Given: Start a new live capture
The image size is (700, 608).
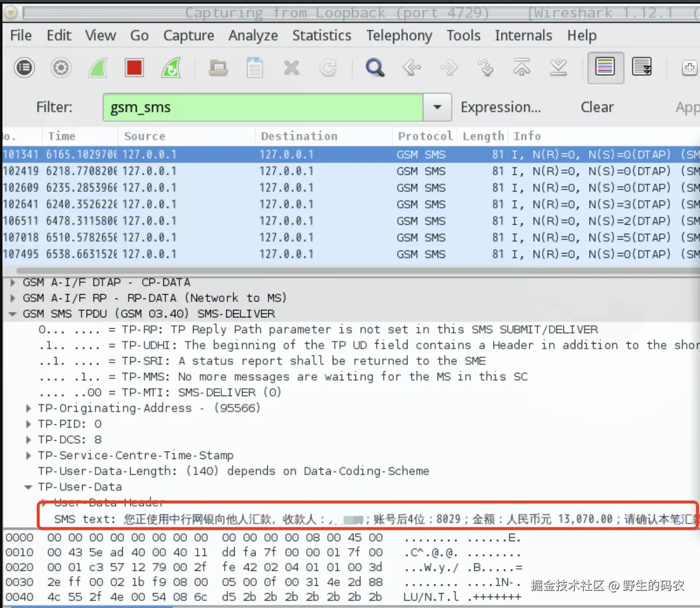Looking at the screenshot, I should (x=98, y=68).
